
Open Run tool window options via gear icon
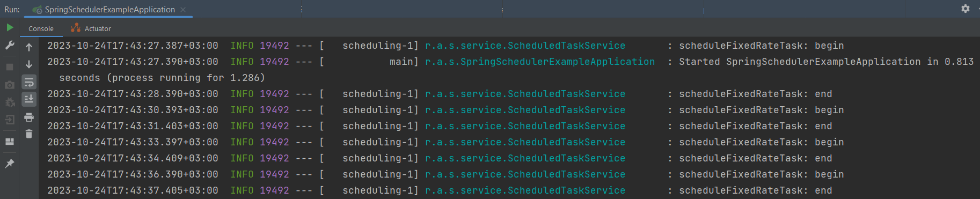pyautogui.click(x=966, y=9)
